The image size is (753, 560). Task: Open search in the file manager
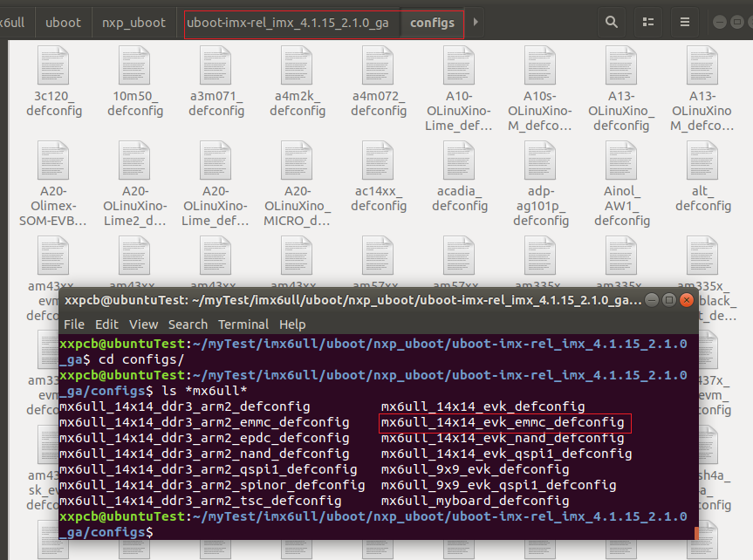coord(612,22)
